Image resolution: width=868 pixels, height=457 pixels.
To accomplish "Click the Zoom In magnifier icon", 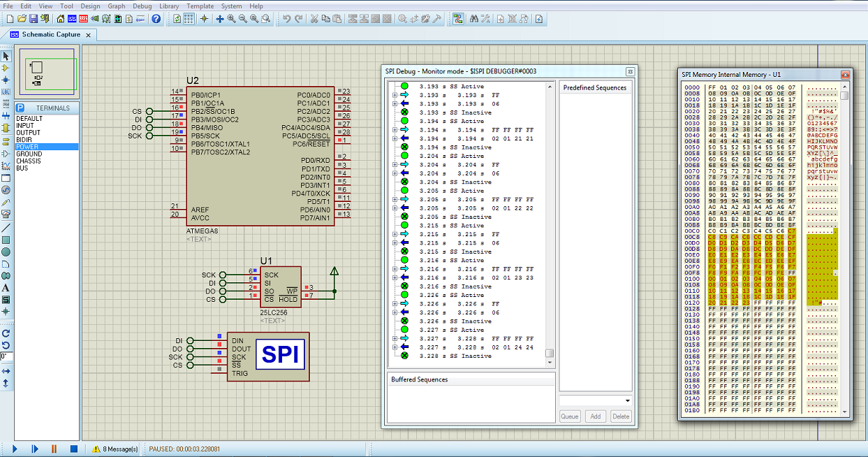I will 231,19.
